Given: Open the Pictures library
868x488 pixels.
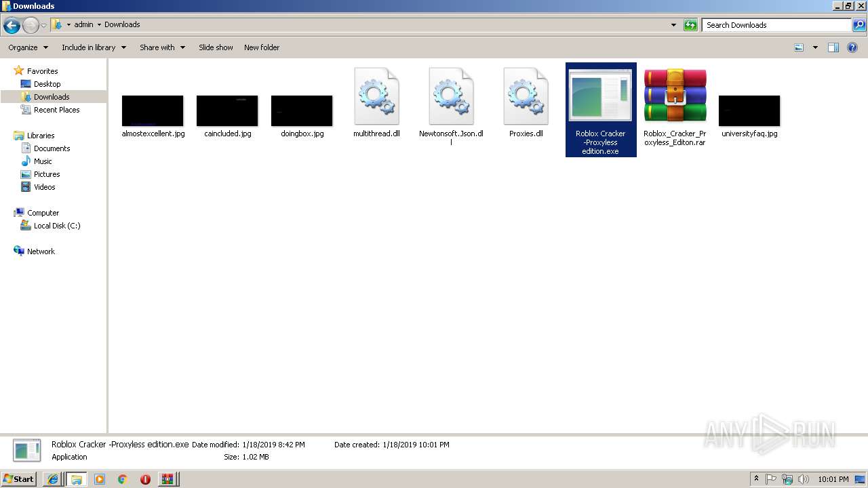Looking at the screenshot, I should tap(47, 174).
